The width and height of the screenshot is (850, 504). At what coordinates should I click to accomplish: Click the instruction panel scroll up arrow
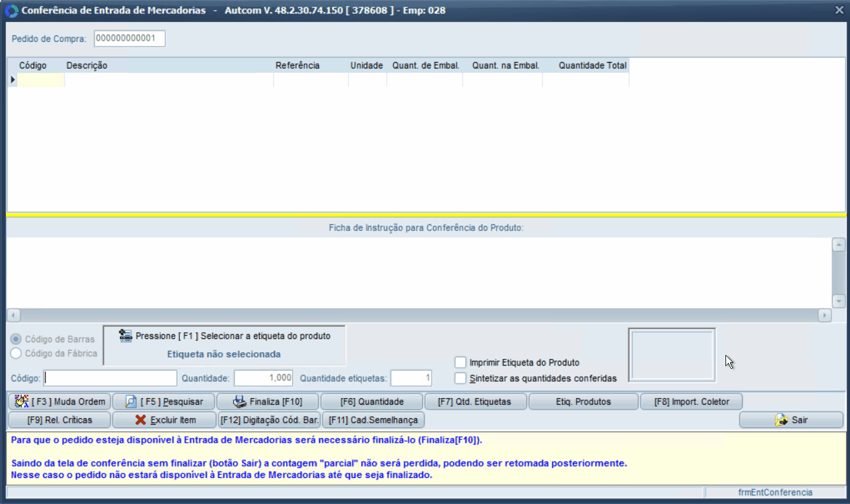(838, 244)
